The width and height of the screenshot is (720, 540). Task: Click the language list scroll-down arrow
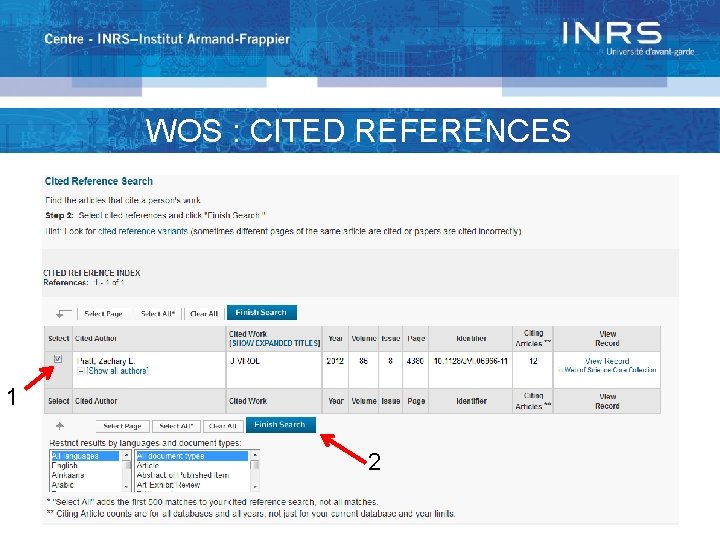coord(127,486)
